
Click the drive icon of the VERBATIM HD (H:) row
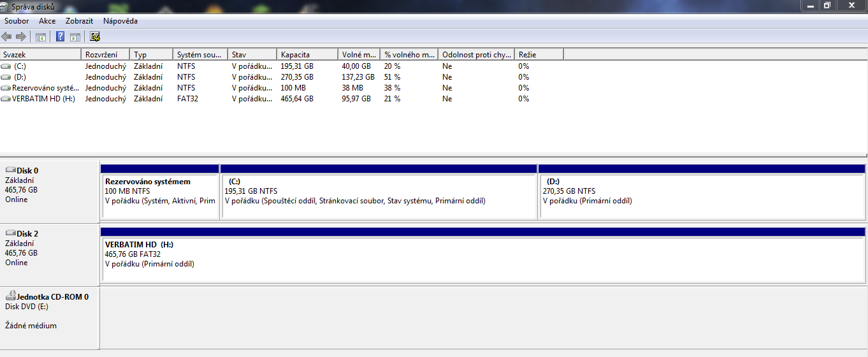[6, 99]
